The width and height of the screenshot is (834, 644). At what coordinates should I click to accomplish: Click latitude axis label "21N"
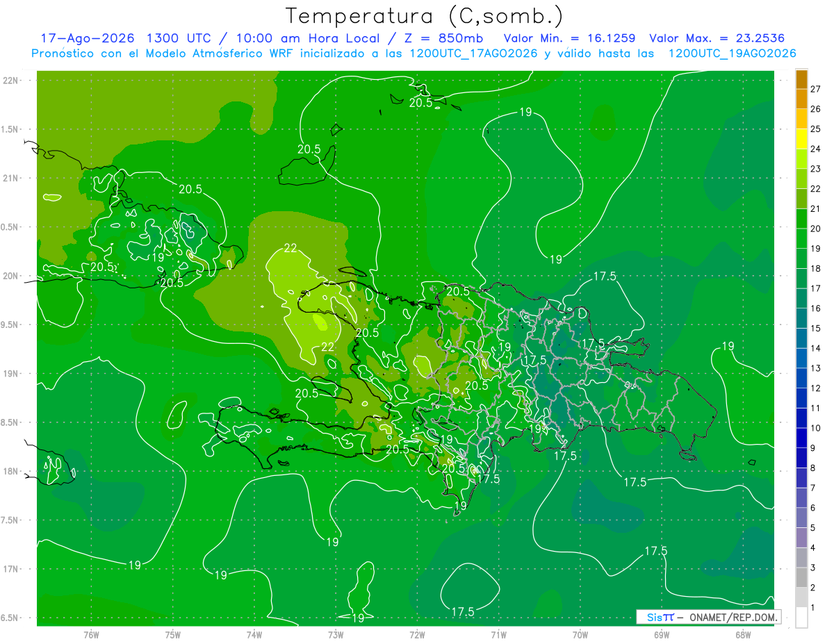pyautogui.click(x=10, y=178)
